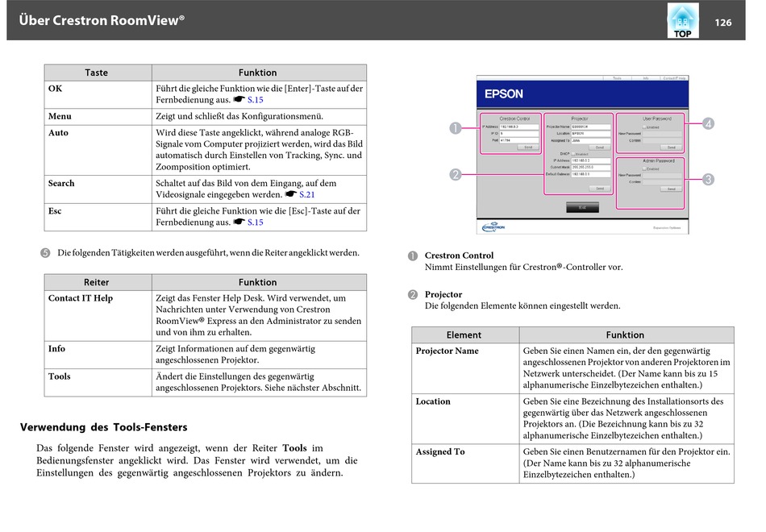Click the Crestron logo in illustrated window
The height and width of the screenshot is (532, 766).
[493, 227]
